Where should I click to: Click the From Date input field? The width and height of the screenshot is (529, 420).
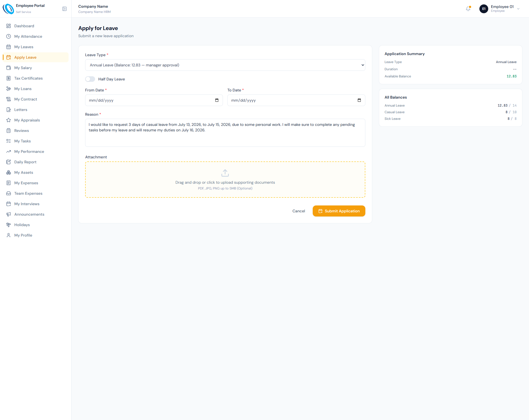click(154, 100)
